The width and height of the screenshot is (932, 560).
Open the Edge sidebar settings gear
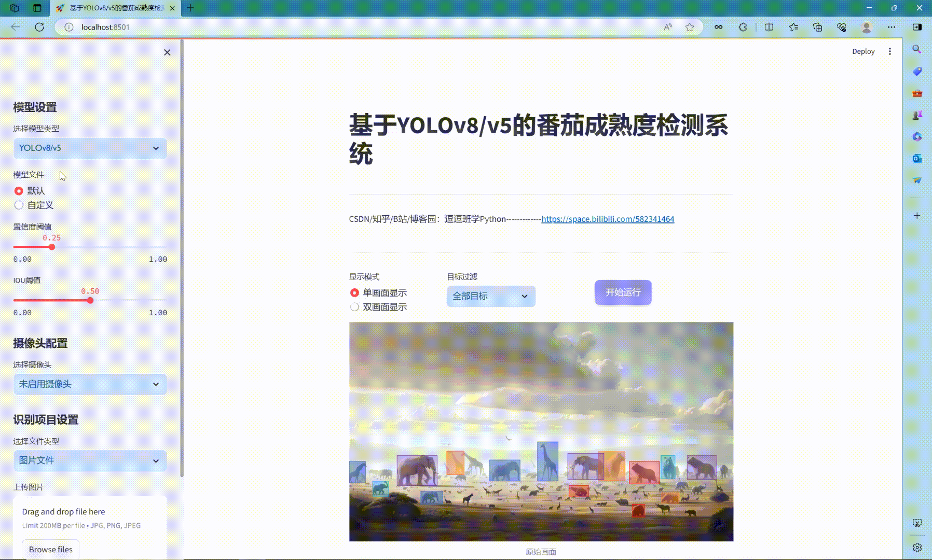[x=917, y=548]
